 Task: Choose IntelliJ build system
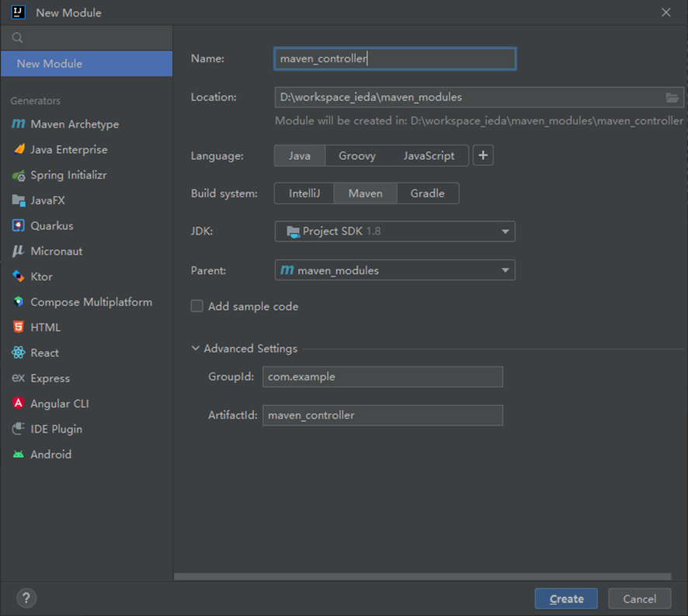tap(304, 193)
